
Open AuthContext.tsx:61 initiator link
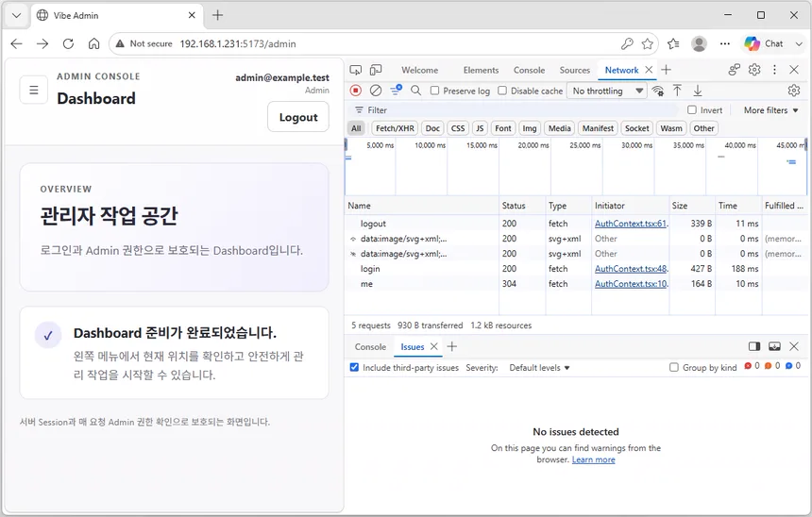pyautogui.click(x=632, y=224)
